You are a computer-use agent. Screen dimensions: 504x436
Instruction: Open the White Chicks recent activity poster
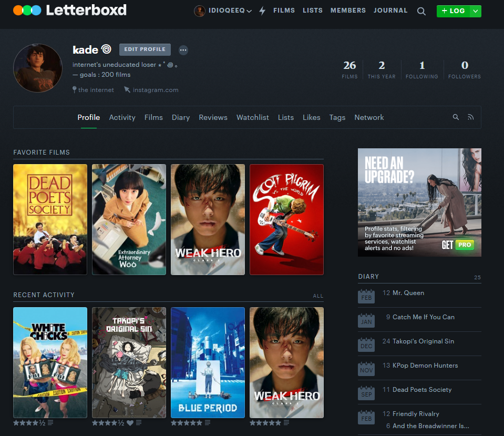[50, 362]
